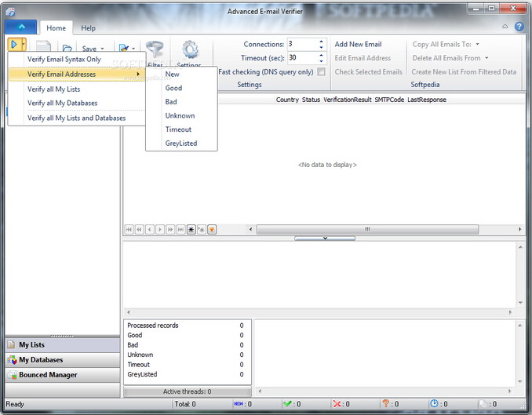Click the New list page icon
The height and width of the screenshot is (415, 532).
(43, 46)
